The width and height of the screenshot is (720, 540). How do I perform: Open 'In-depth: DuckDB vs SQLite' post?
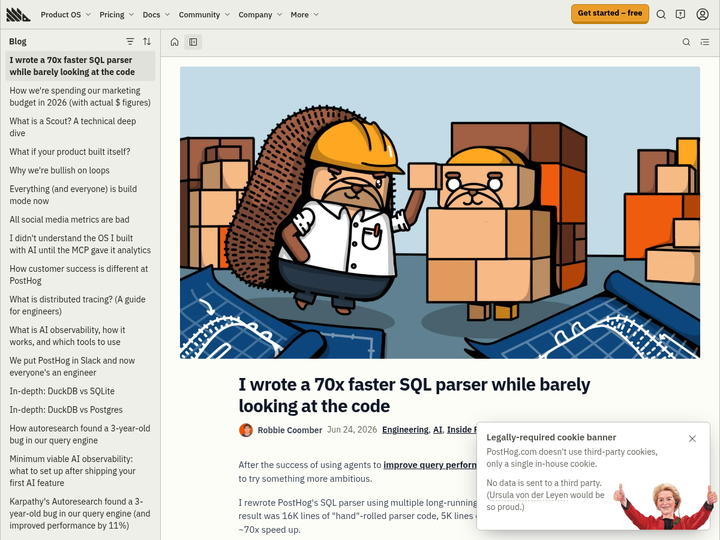(62, 391)
